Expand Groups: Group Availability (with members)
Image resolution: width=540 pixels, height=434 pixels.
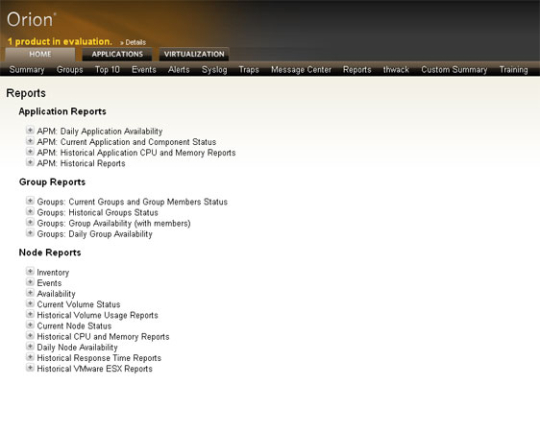30,222
